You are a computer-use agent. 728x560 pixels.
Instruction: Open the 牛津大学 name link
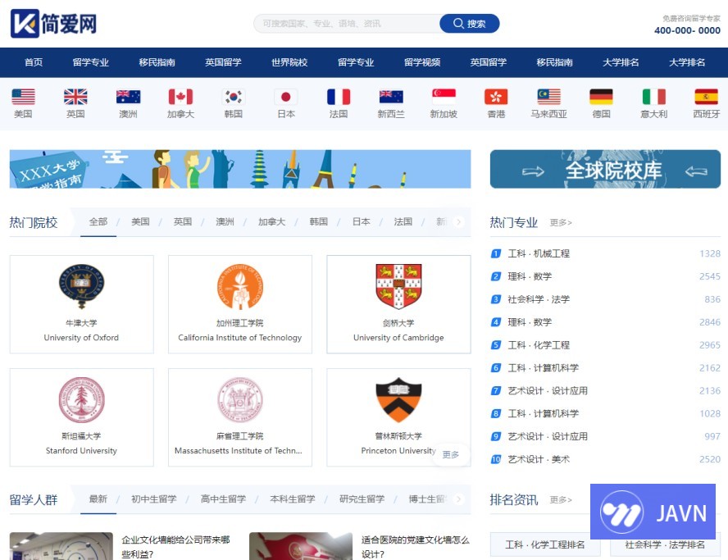click(82, 323)
